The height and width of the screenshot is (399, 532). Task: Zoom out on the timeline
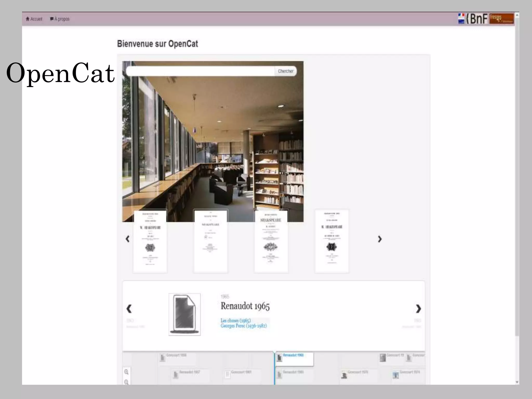[x=127, y=382]
